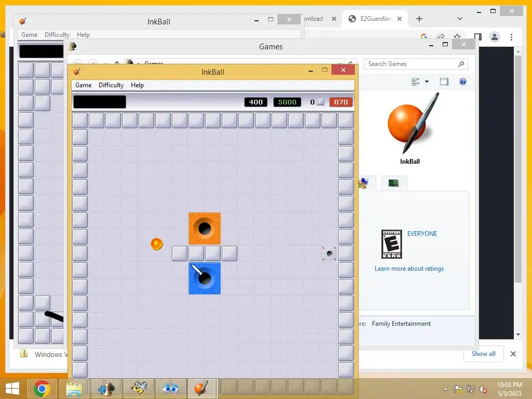Click the 400 score counter in InkBall
The width and height of the screenshot is (532, 399).
[x=256, y=102]
